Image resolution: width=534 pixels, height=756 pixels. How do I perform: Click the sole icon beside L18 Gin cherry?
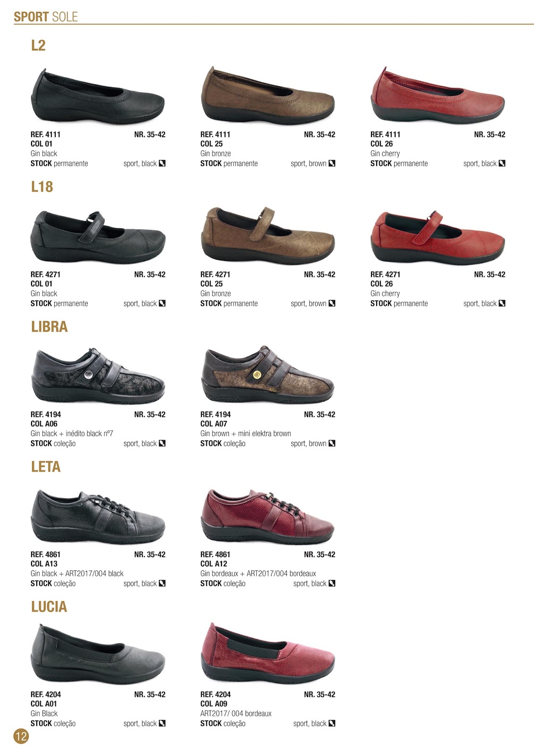502,303
